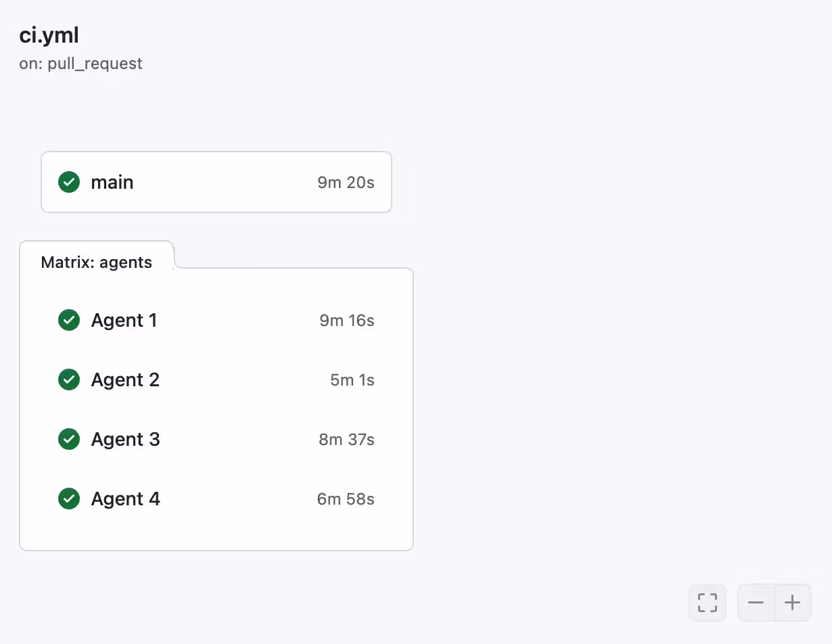832x644 pixels.
Task: Click Agent 2's 5m 1s duration text
Action: tap(351, 379)
